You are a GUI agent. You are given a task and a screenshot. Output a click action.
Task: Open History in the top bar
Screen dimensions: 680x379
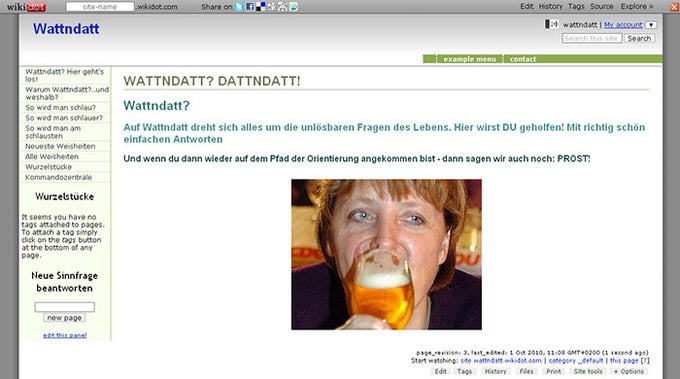[550, 7]
